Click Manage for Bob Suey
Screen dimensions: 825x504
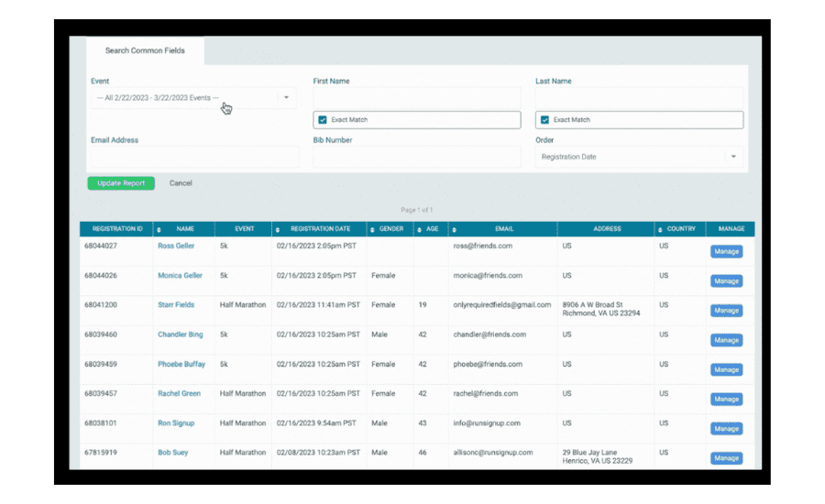tap(727, 458)
